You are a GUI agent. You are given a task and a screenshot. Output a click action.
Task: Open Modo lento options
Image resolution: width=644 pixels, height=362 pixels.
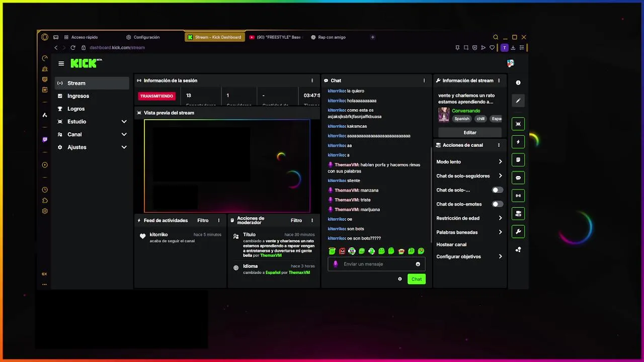(x=469, y=162)
